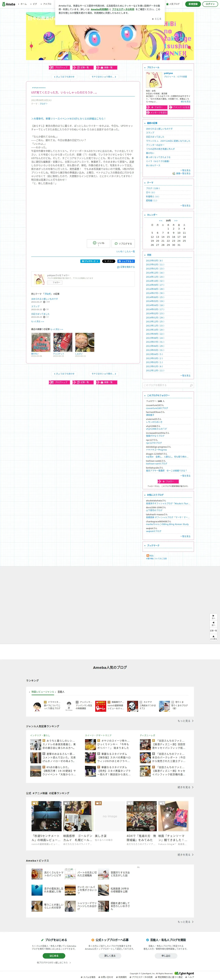Go to previous article with 前へ arrow
This screenshot has height=980, width=220.
point(213,624)
